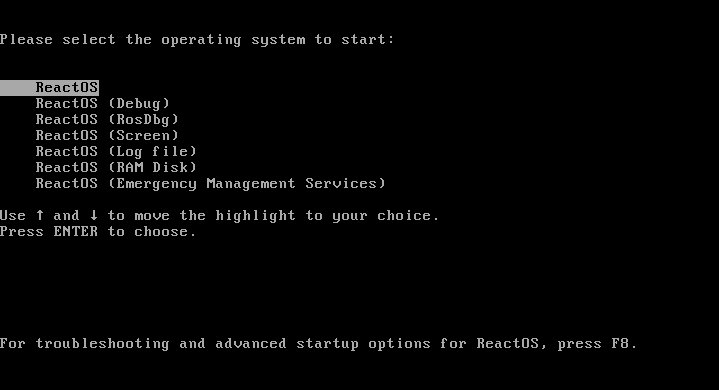Viewport: 719px width, 390px height.
Task: Click the F8 troubleshooting hint line
Action: (319, 344)
